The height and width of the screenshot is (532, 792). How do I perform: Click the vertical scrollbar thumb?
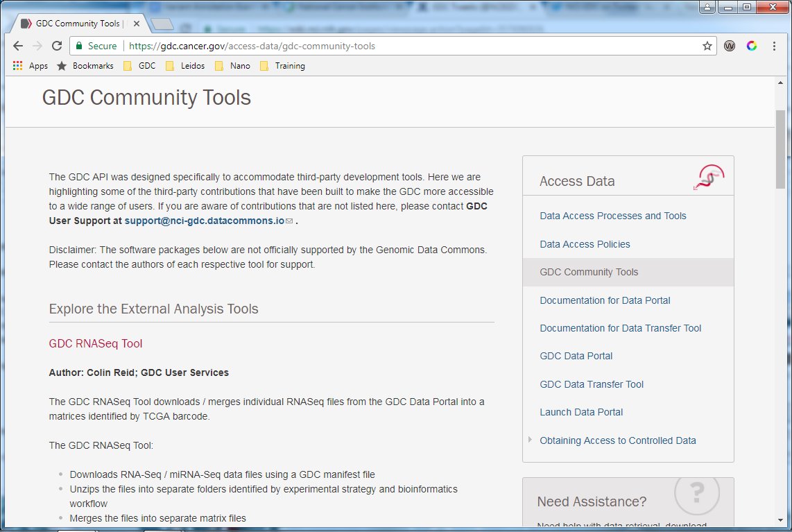[780, 149]
